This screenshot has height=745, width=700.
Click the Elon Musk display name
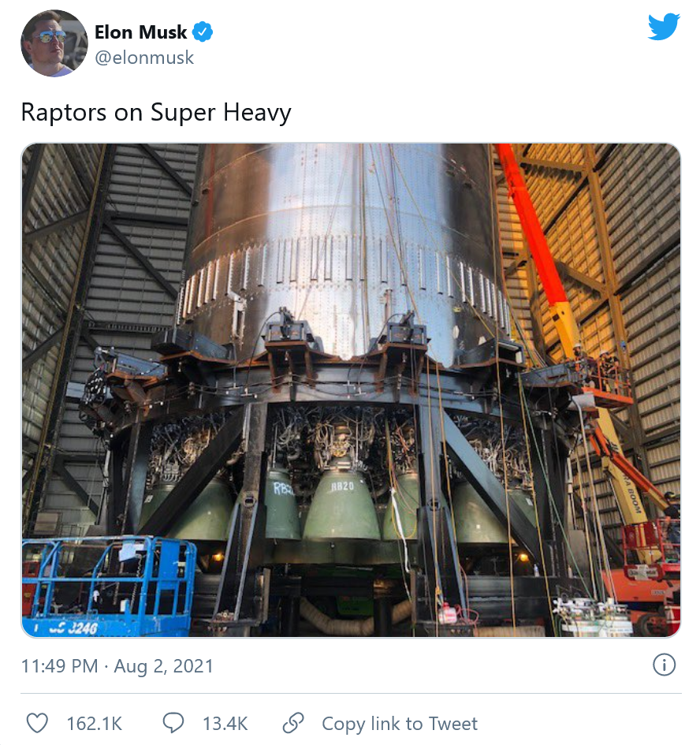(x=140, y=32)
